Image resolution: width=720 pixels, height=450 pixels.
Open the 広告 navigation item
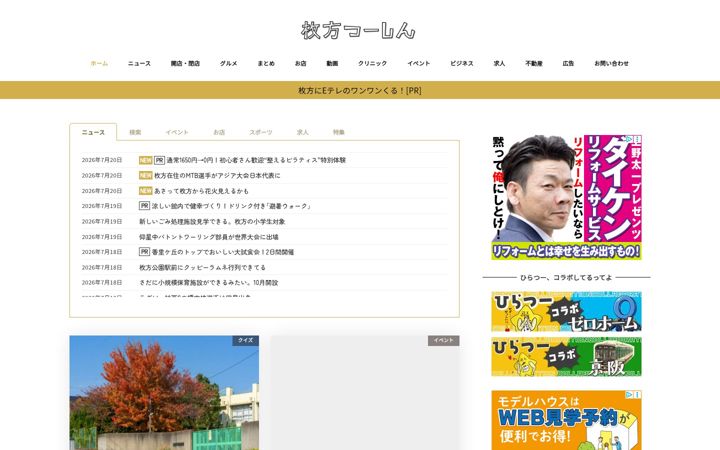pos(568,63)
